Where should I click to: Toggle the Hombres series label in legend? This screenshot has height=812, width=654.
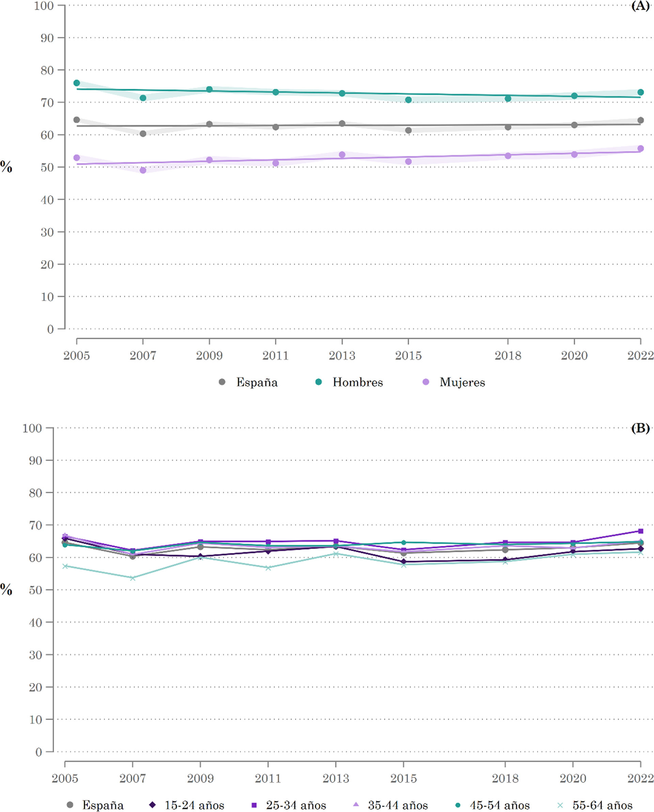[x=358, y=382]
